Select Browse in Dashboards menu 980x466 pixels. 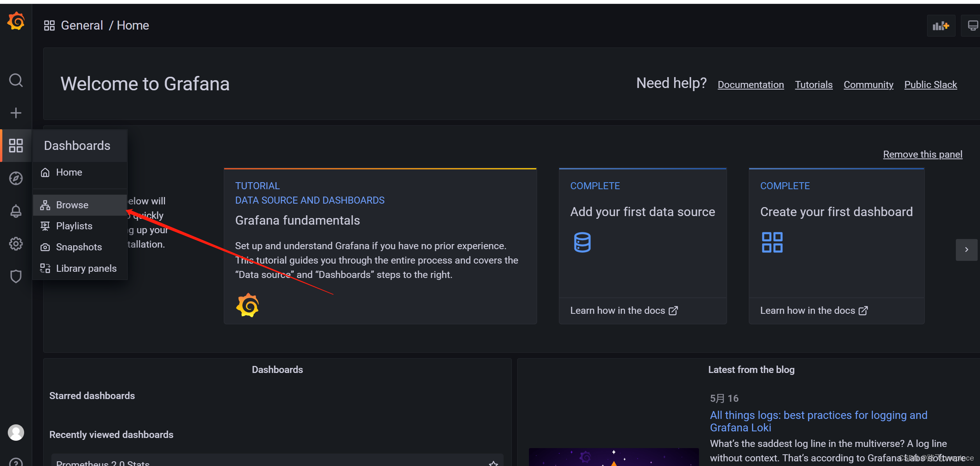point(80,205)
